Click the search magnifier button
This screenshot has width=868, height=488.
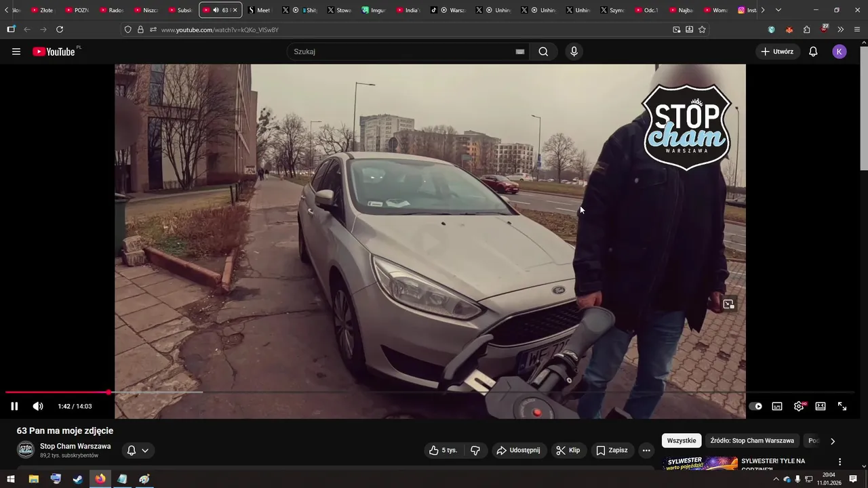[x=543, y=52]
